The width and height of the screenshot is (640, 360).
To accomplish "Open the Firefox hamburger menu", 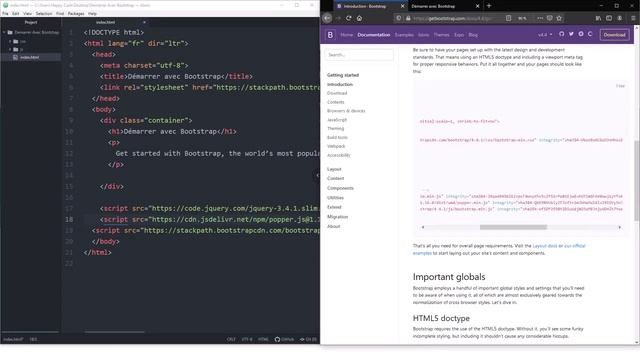I will tap(633, 18).
